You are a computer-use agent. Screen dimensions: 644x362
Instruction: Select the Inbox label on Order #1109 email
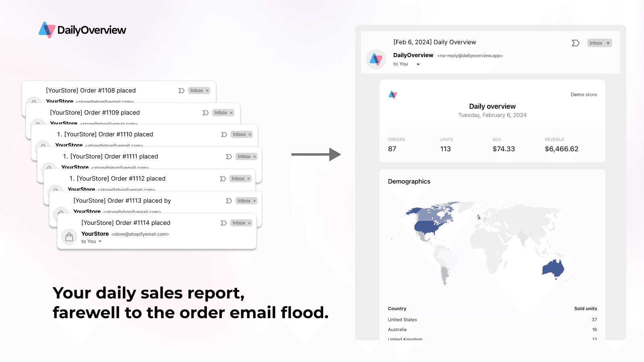click(221, 113)
